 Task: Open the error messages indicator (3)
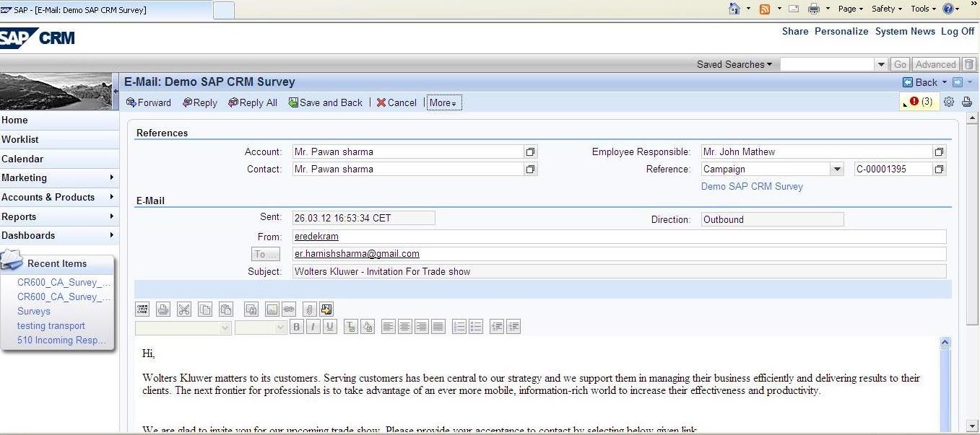[920, 102]
